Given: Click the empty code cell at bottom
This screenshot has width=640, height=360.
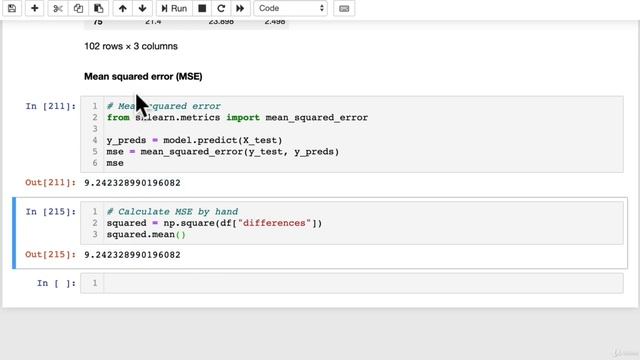Looking at the screenshot, I should click(x=352, y=283).
